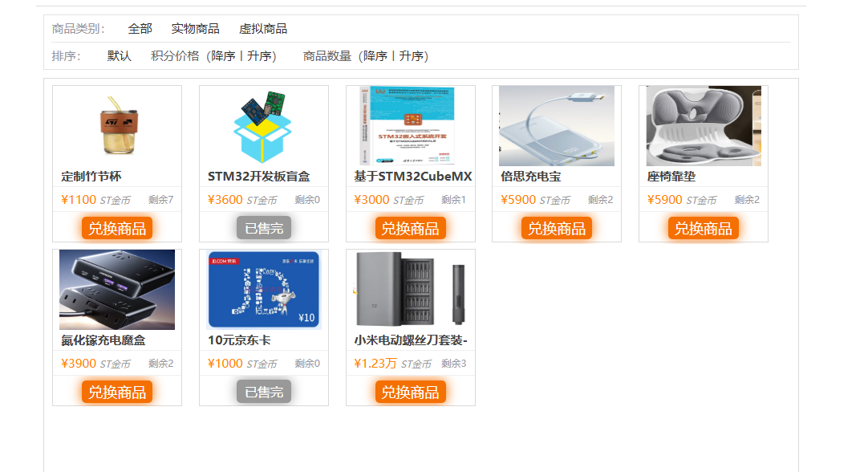Click the ¥5900 price of 座椅靠垫
This screenshot has height=472, width=868.
point(665,200)
